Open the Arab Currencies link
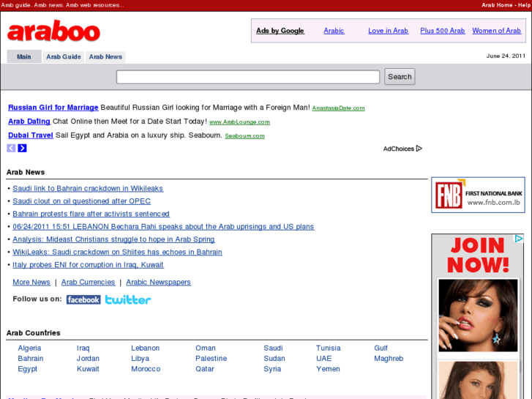 89,282
